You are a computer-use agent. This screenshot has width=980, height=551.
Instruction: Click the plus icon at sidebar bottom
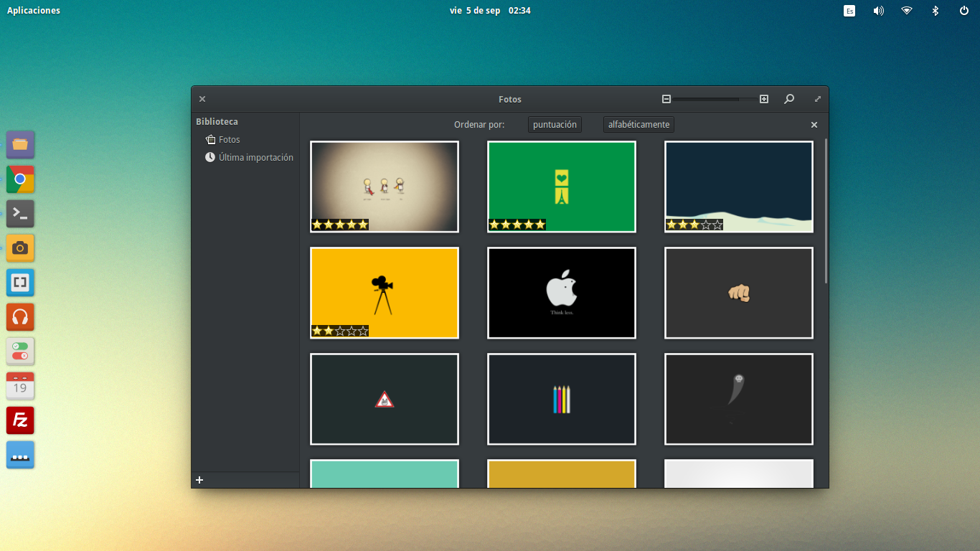[199, 480]
